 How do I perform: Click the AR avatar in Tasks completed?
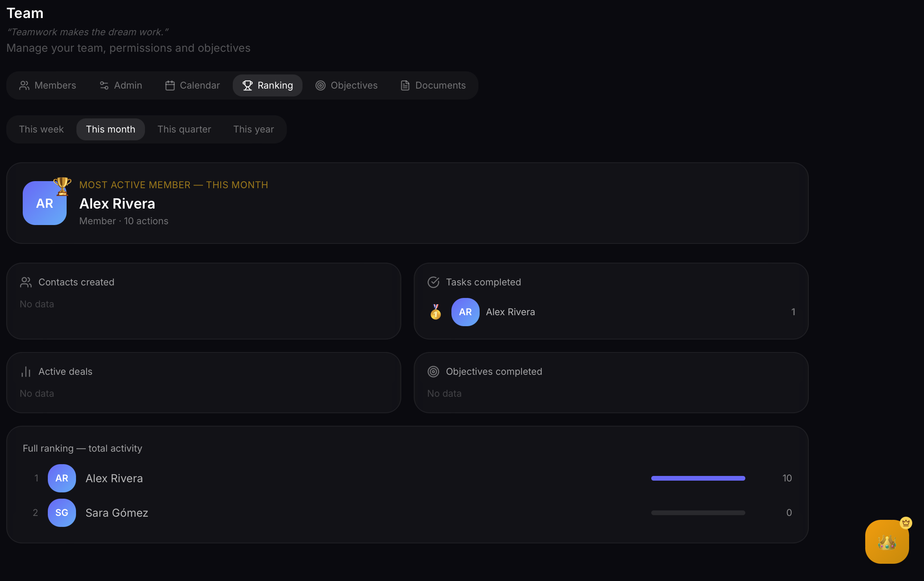pos(466,312)
